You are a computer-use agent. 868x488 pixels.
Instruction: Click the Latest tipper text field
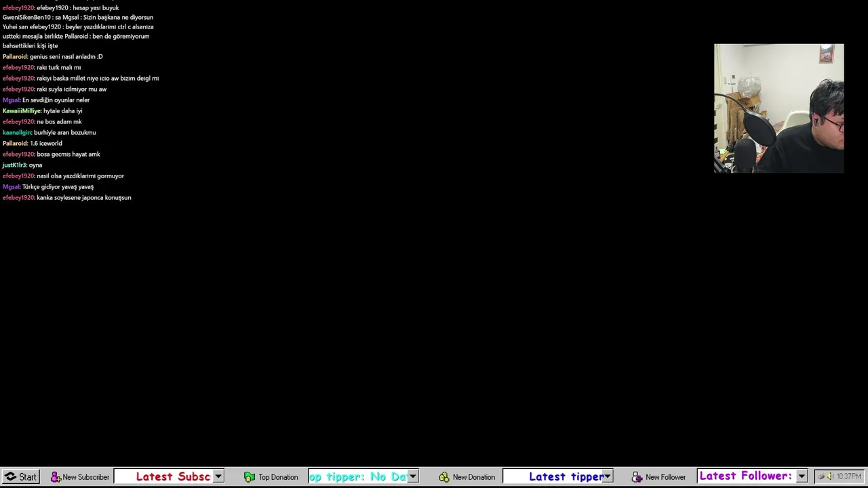(552, 476)
